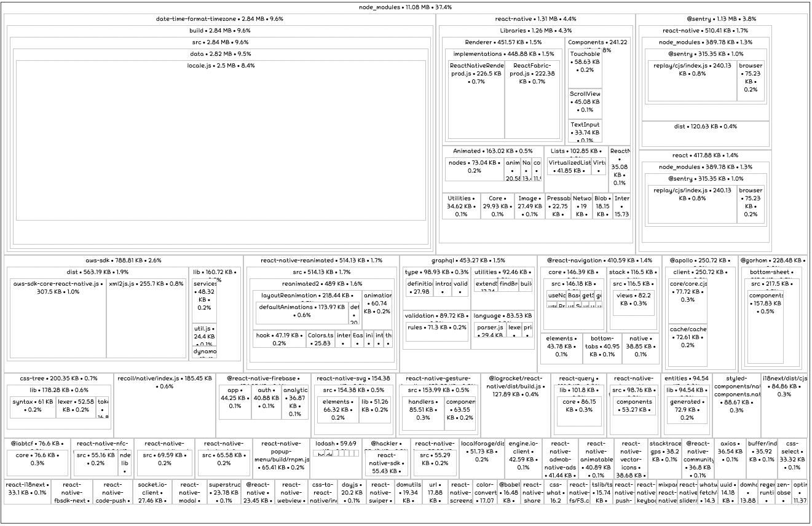The image size is (812, 526).
Task: Select the components 157.83 KB cell
Action: tap(765, 326)
